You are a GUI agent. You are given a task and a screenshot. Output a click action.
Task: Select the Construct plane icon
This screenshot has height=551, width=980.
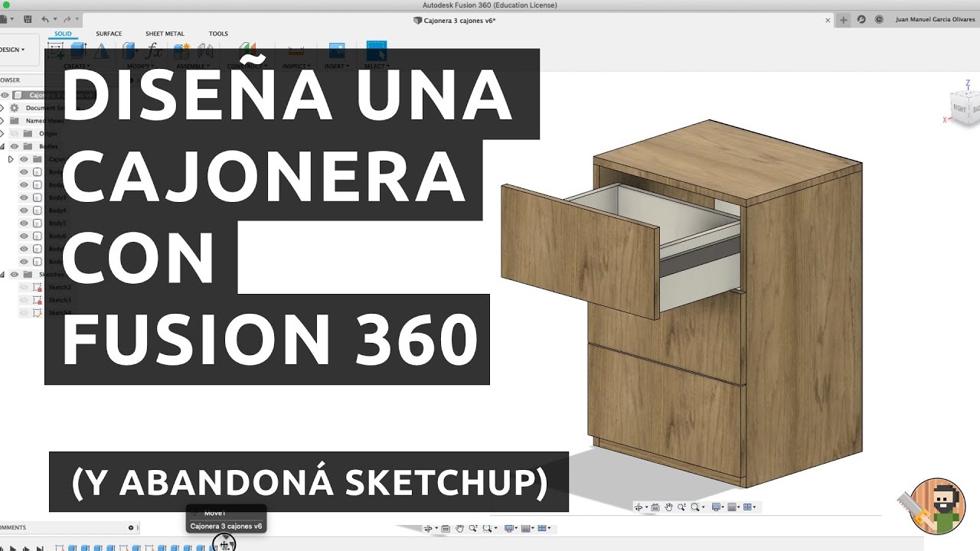point(247,51)
